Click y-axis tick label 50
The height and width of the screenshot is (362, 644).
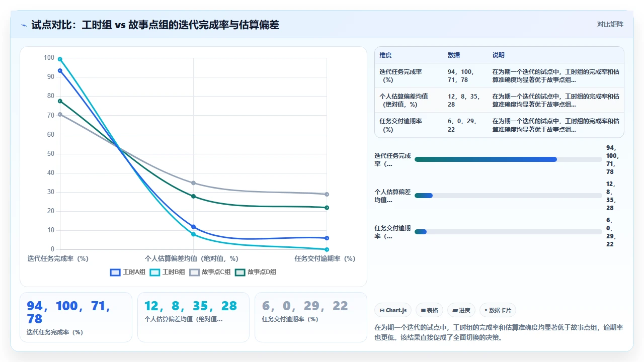pyautogui.click(x=50, y=154)
